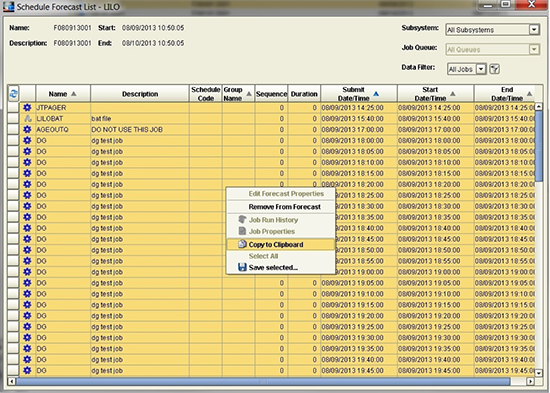Click the horizontal scrollbar at the table bottom
This screenshot has width=550, height=393.
[x=263, y=381]
